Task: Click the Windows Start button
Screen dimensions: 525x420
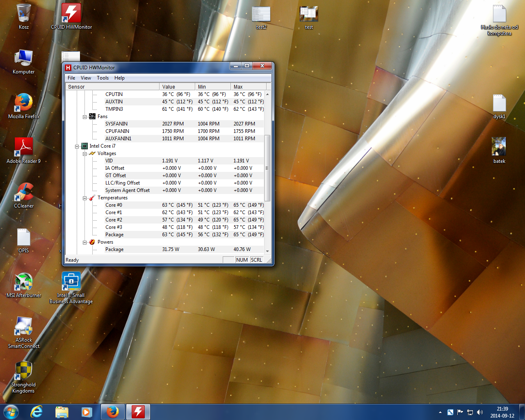Action: click(11, 412)
